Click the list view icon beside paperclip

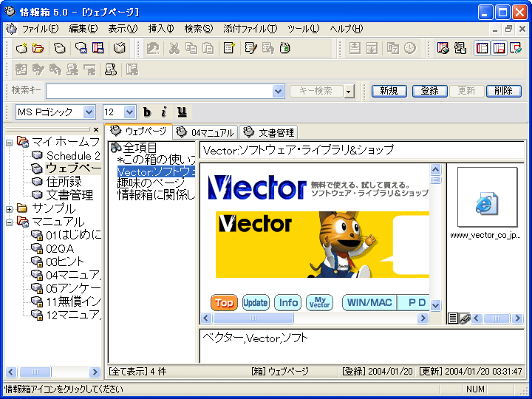point(453,318)
